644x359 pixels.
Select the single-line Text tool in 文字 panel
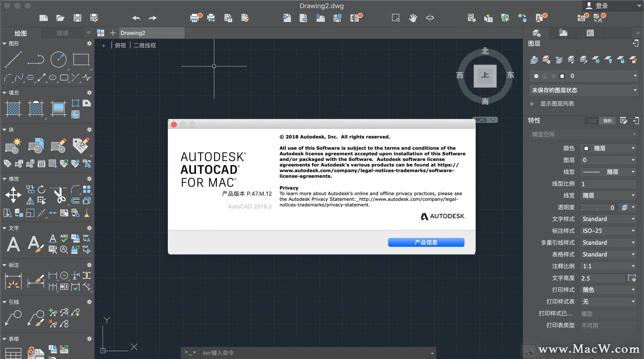(x=53, y=239)
